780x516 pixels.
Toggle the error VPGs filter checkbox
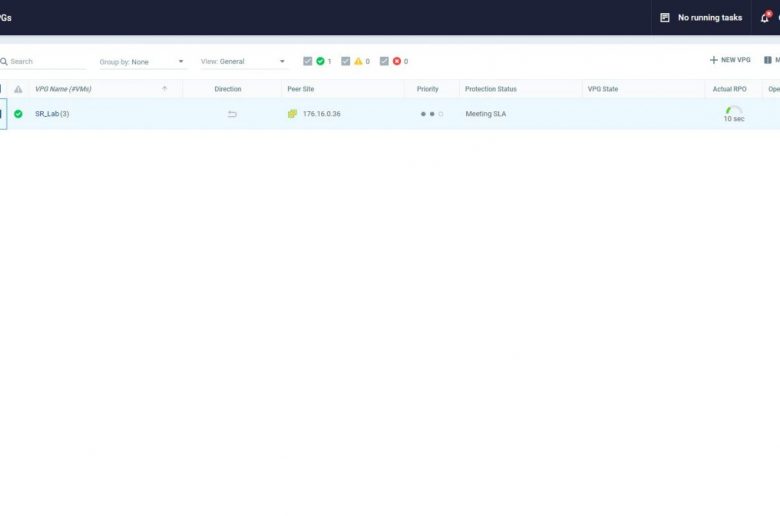point(384,61)
